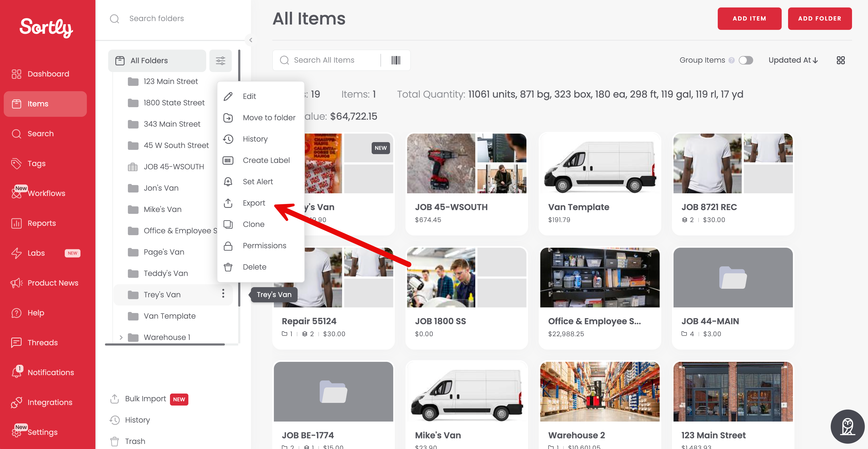Open the JOB 1800 SS card

(466, 298)
